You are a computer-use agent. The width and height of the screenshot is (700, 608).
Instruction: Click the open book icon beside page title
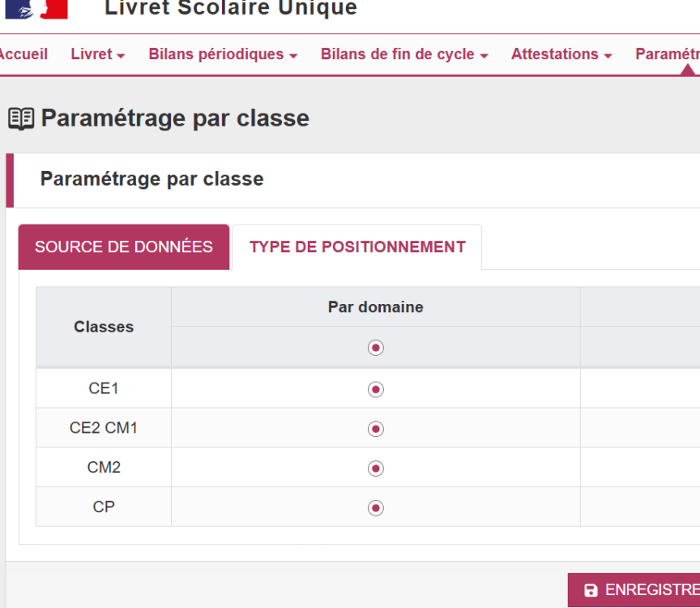[x=21, y=119]
